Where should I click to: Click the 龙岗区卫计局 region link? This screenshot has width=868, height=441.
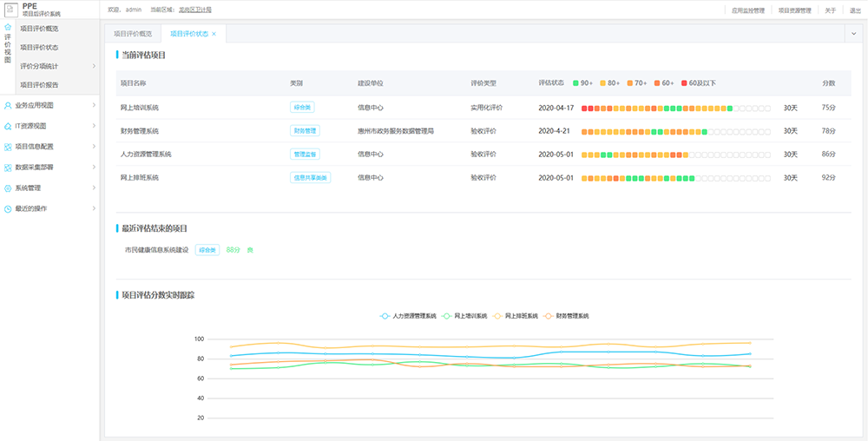(x=194, y=10)
